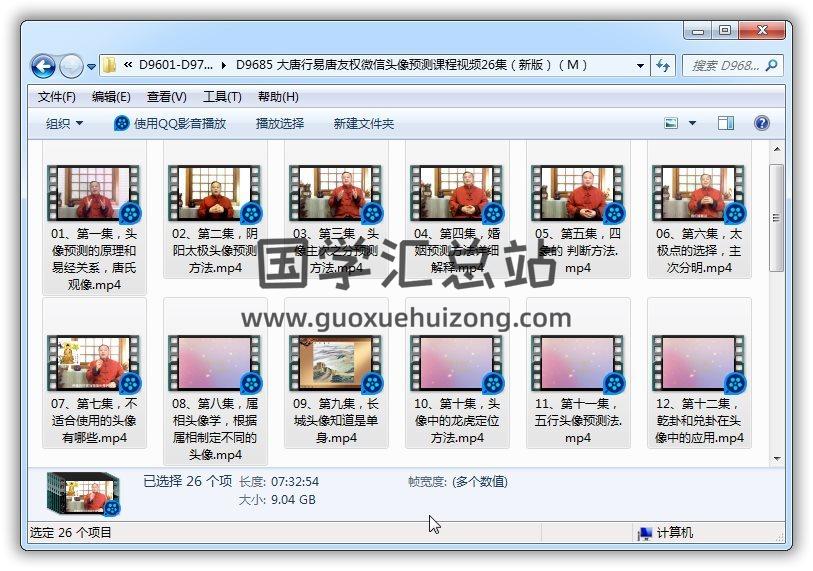The image size is (813, 571).
Task: Click the address bar refresh icon
Action: pyautogui.click(x=662, y=66)
